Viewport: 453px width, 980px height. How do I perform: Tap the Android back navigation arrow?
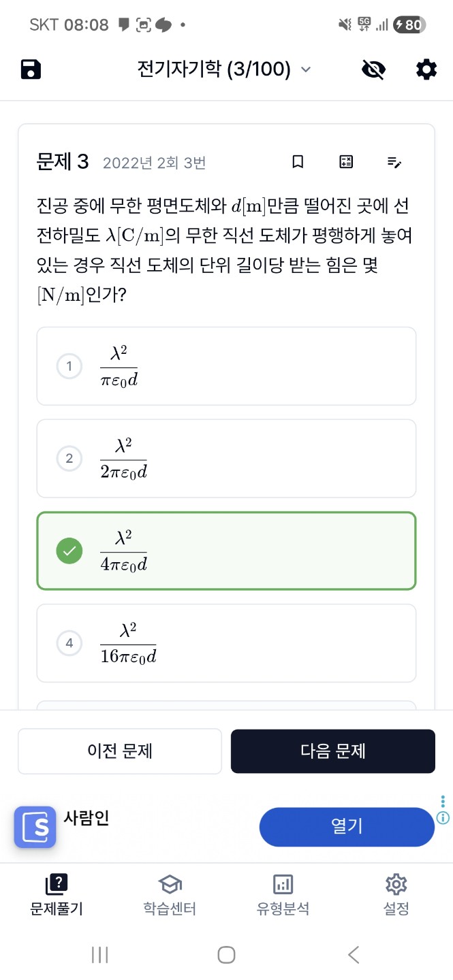(354, 955)
